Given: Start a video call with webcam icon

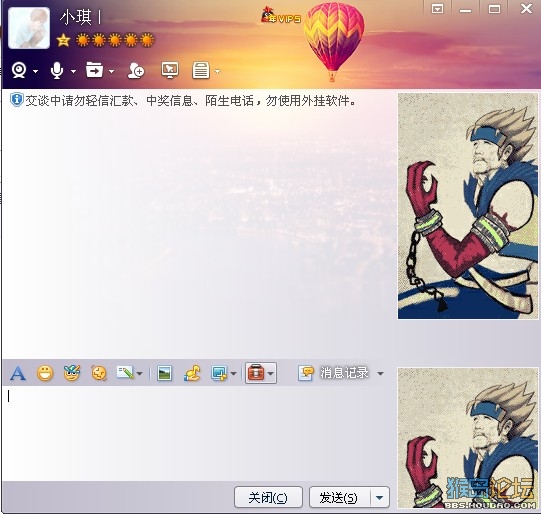Looking at the screenshot, I should [x=19, y=70].
